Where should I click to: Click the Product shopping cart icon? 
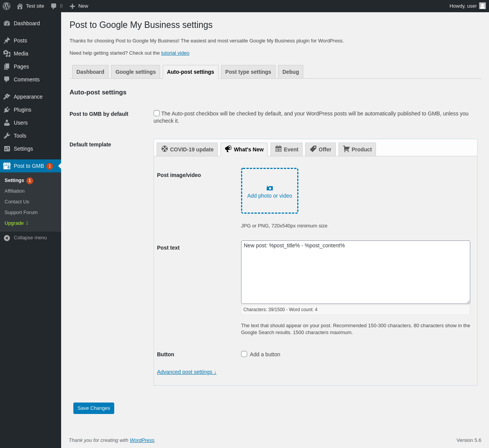point(347,149)
